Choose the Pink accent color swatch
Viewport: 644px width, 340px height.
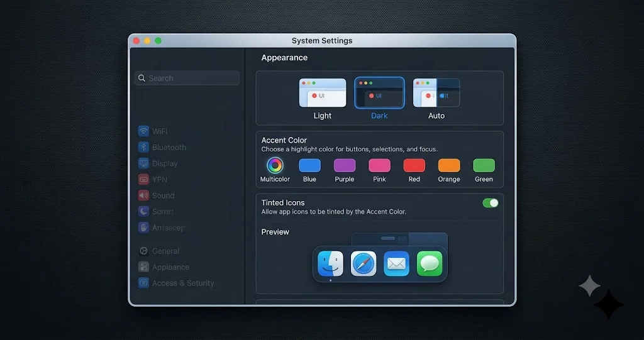379,165
